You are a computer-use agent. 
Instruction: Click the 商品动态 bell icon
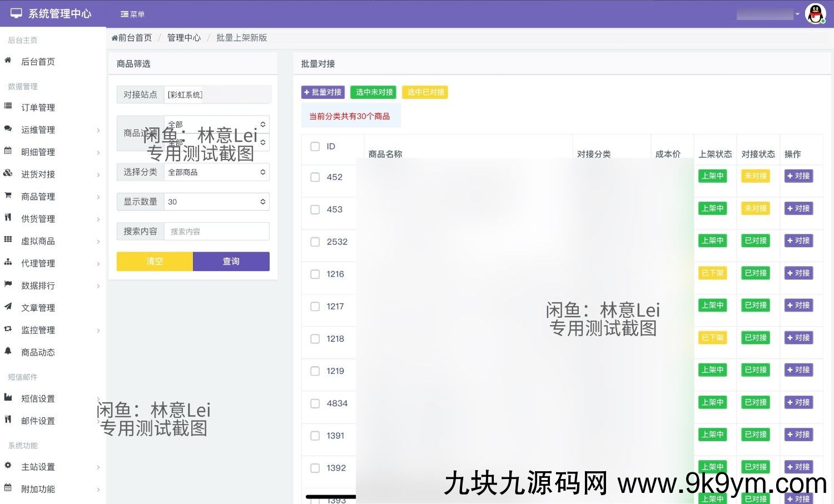click(8, 352)
